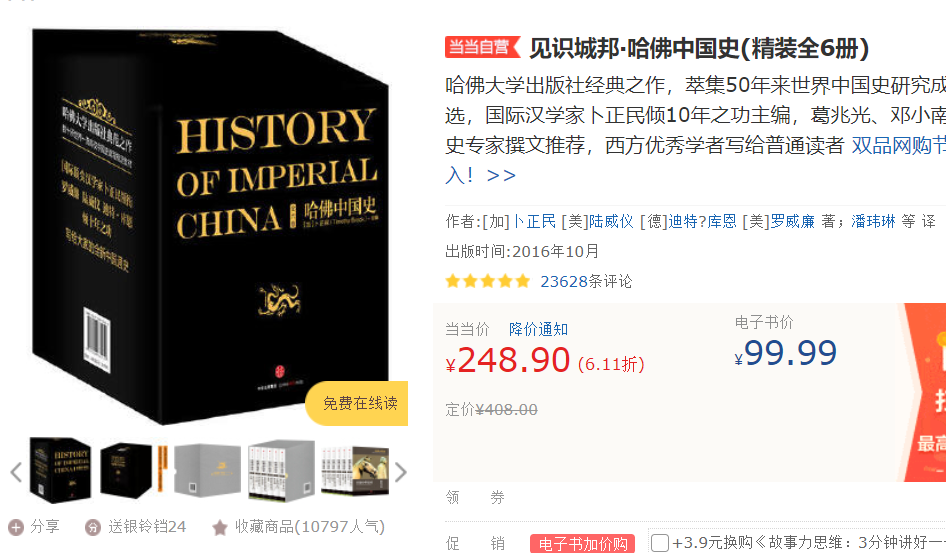This screenshot has height=553, width=946.
Task: Show the next thumbnails with the right arrow
Action: coord(401,472)
